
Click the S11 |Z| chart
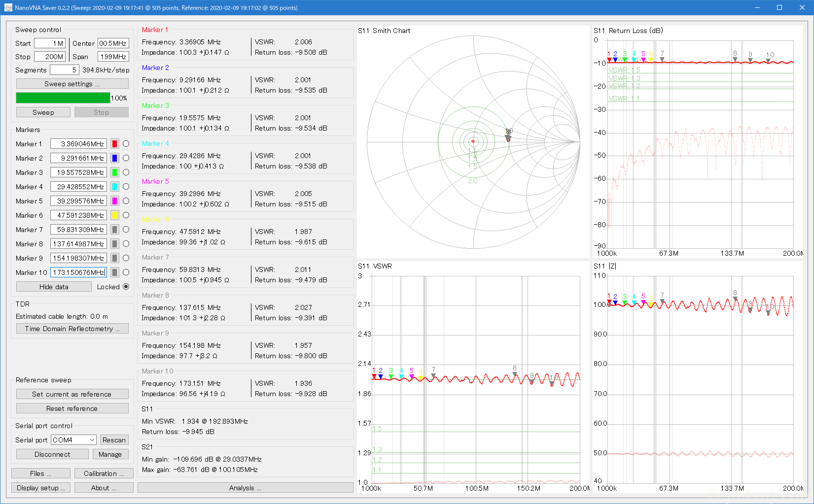[698, 377]
